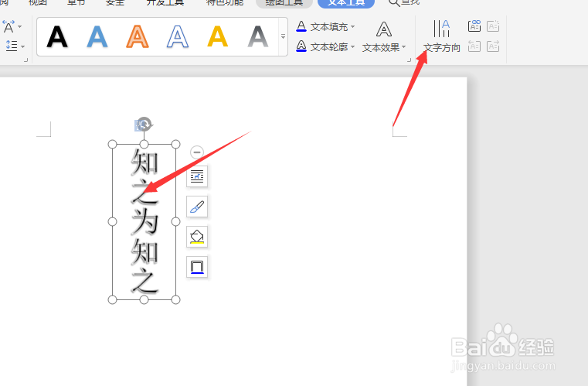Click the previous text box icon
This screenshot has height=386, width=588.
point(474,46)
